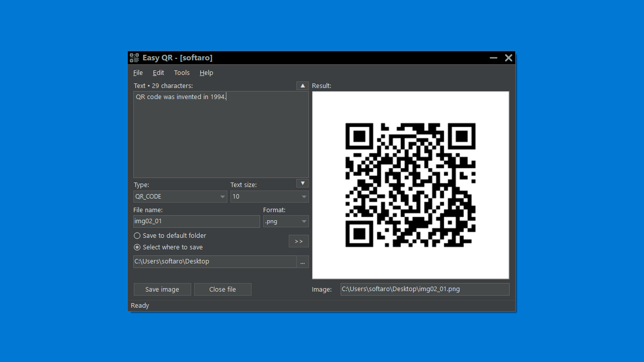
Task: Expand the .png Format dropdown
Action: 286,221
